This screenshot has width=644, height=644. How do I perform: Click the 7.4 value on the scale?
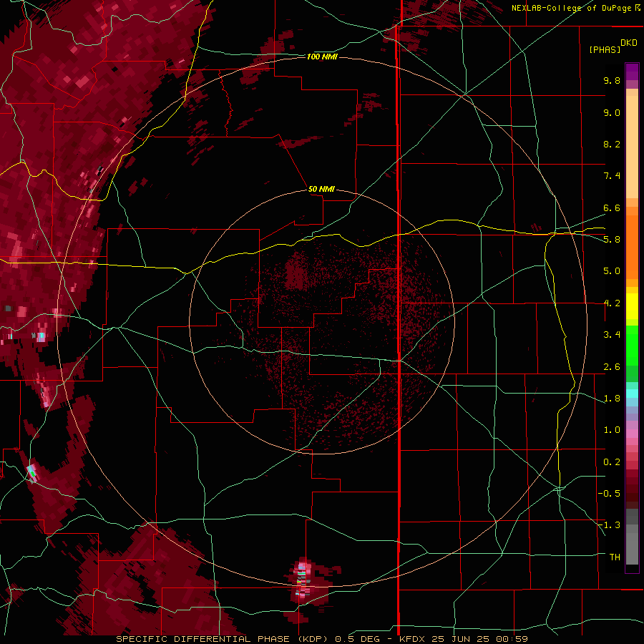click(612, 176)
